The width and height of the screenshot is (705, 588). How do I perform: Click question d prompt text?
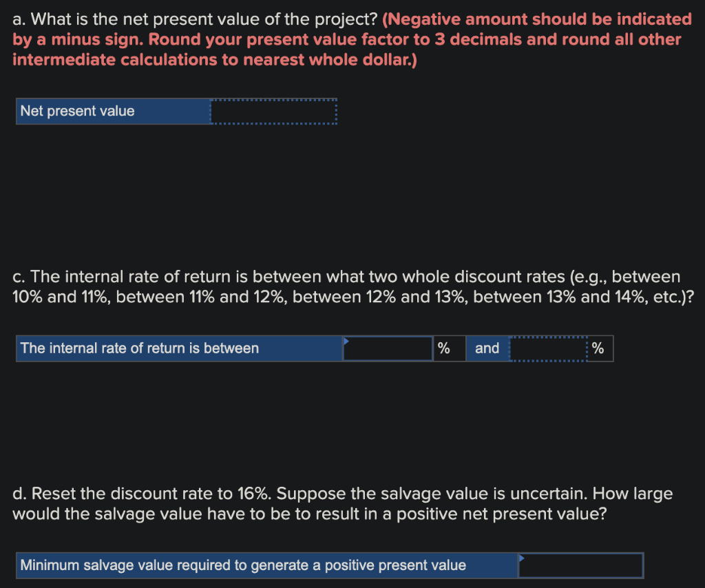342,503
